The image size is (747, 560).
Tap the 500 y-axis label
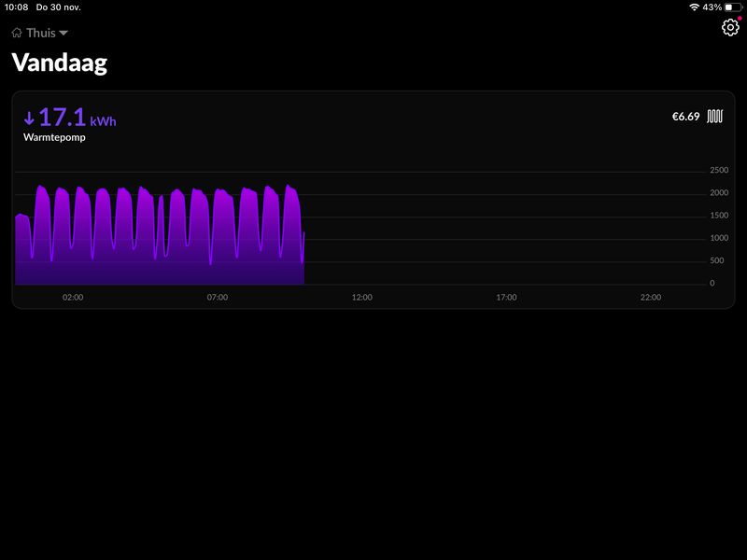716,260
